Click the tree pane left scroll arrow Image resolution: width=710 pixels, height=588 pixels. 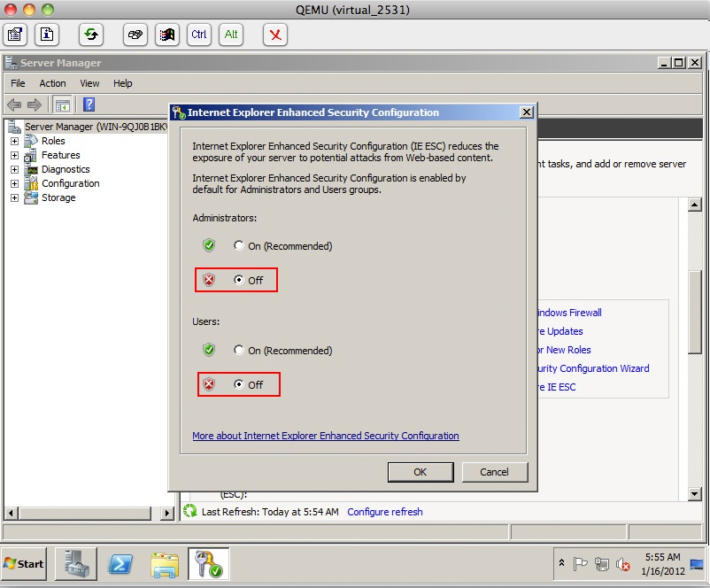[x=12, y=513]
